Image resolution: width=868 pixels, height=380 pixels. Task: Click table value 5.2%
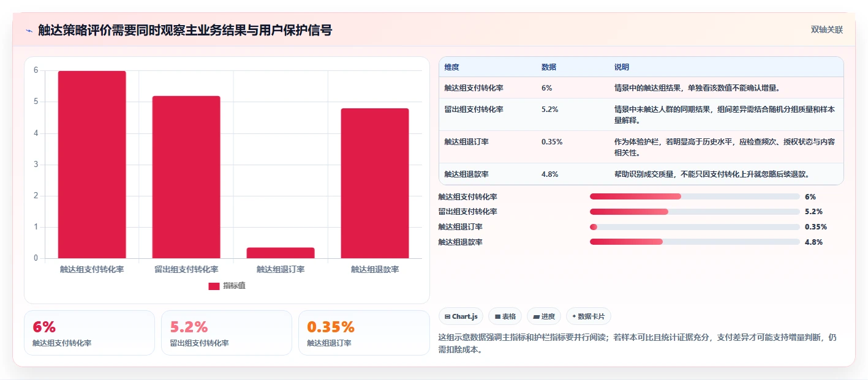[550, 110]
